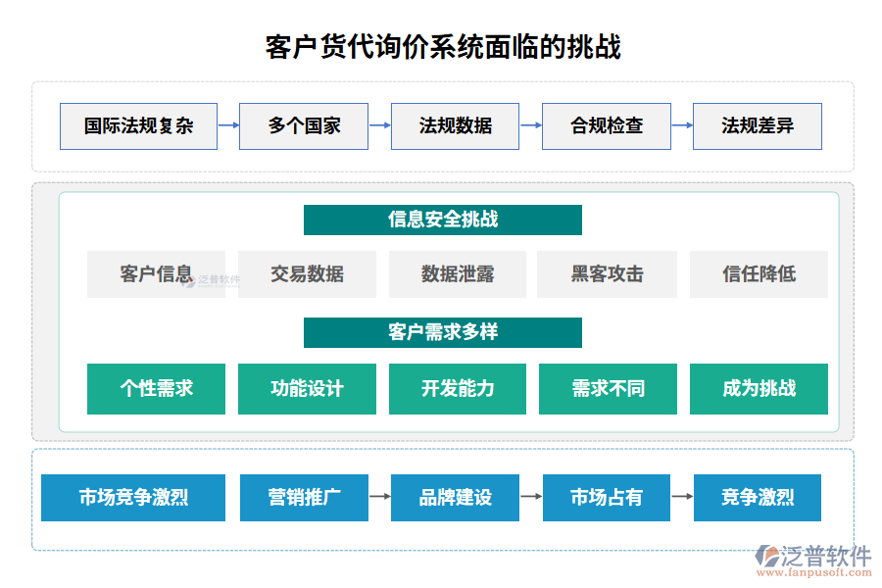882x588 pixels.
Task: Click the 数据泄露 item
Action: tap(457, 274)
